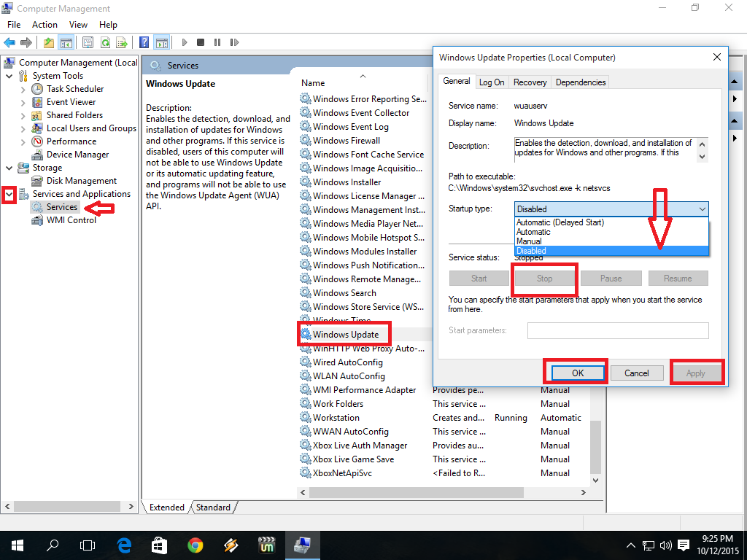
Task: Open Help with the question mark icon
Action: click(x=144, y=42)
